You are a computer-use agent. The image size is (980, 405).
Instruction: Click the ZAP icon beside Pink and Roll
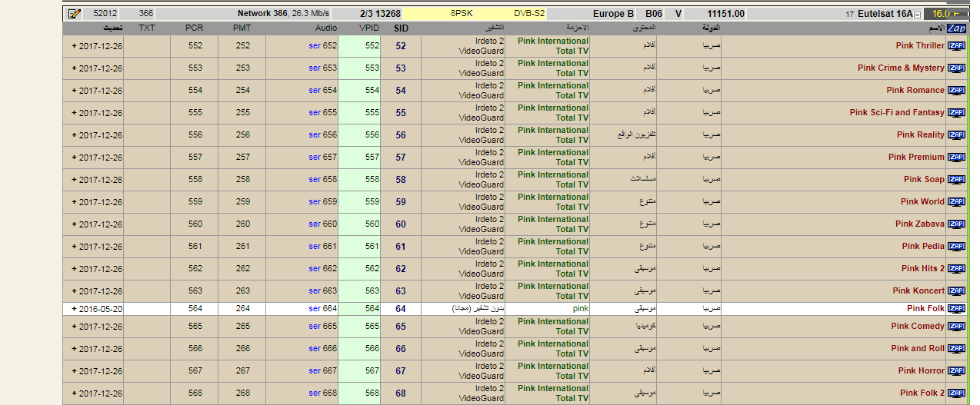[956, 349]
